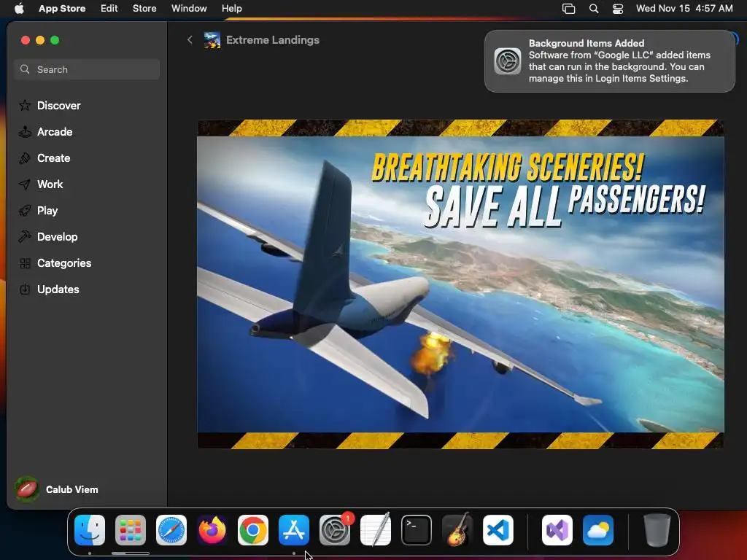
Task: Click the search magnifier icon in sidebar
Action: (25, 69)
